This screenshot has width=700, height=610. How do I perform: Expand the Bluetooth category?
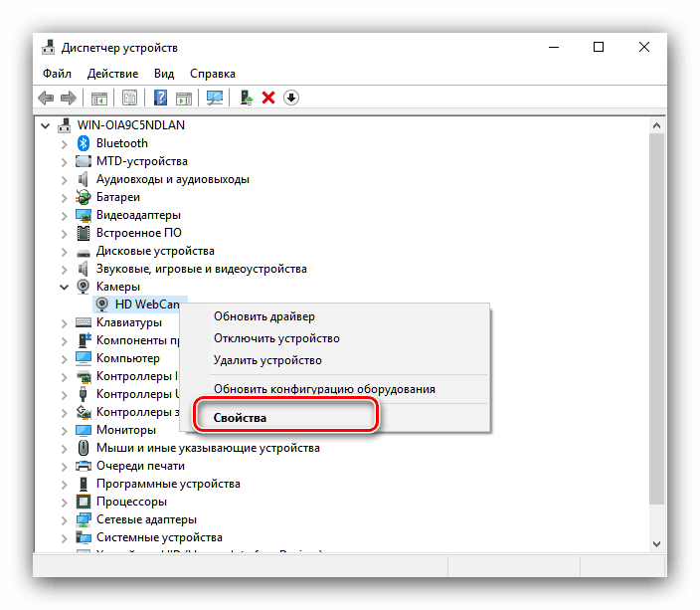(x=65, y=144)
